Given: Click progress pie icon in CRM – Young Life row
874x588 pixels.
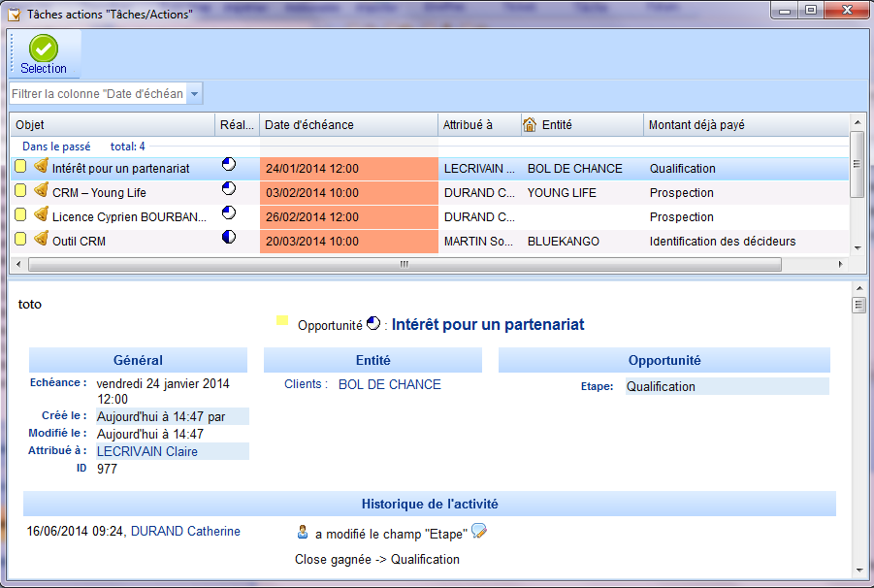Looking at the screenshot, I should [229, 188].
